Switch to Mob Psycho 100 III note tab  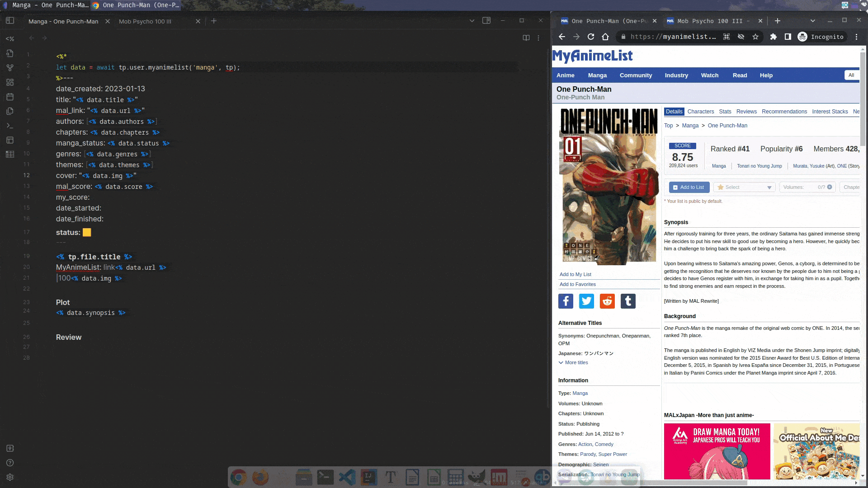[145, 21]
